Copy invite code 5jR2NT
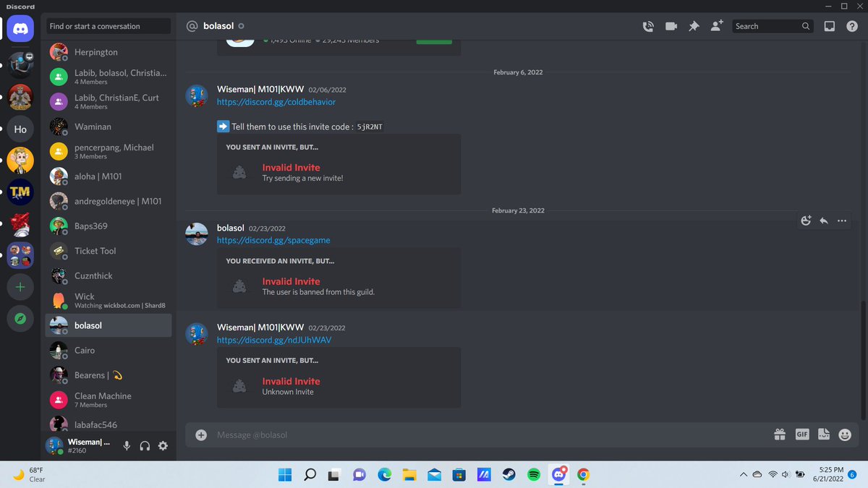This screenshot has height=488, width=868. [x=370, y=127]
